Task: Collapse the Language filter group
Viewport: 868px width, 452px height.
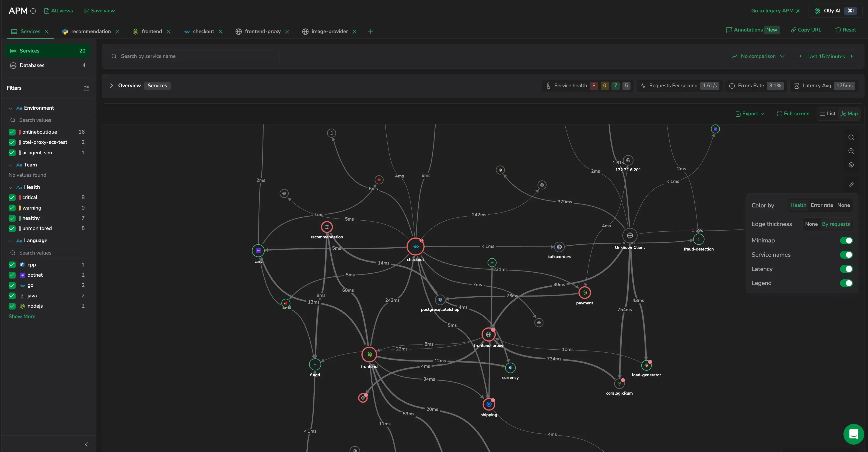Action: click(x=10, y=241)
